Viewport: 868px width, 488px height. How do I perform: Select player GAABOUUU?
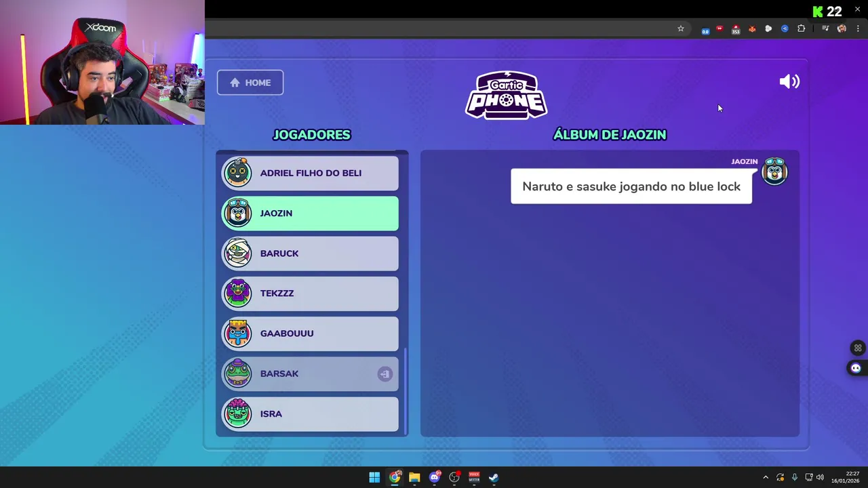pos(311,333)
